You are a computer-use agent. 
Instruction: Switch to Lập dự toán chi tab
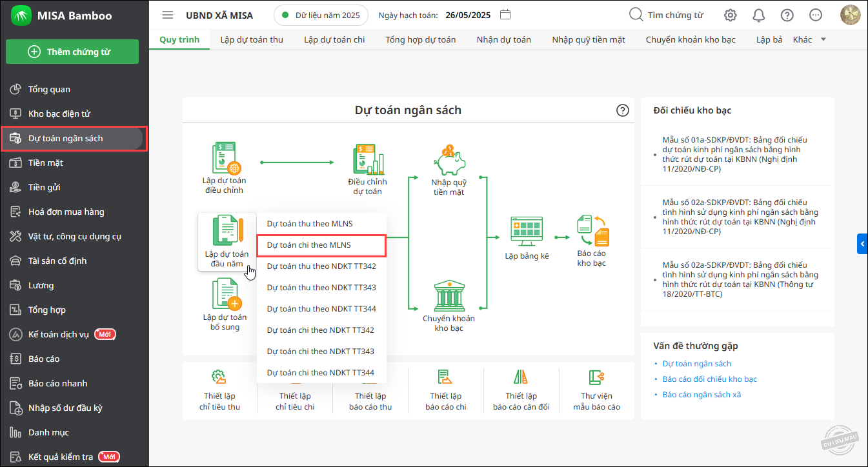[x=334, y=39]
